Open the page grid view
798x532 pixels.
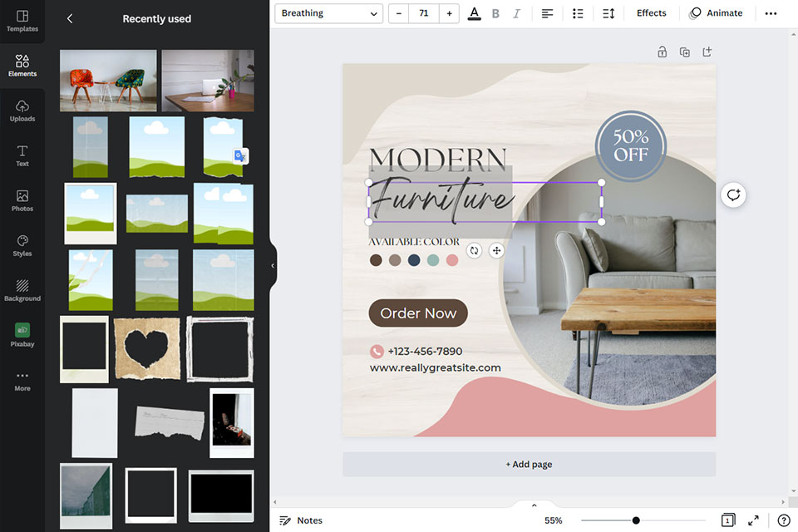click(728, 520)
